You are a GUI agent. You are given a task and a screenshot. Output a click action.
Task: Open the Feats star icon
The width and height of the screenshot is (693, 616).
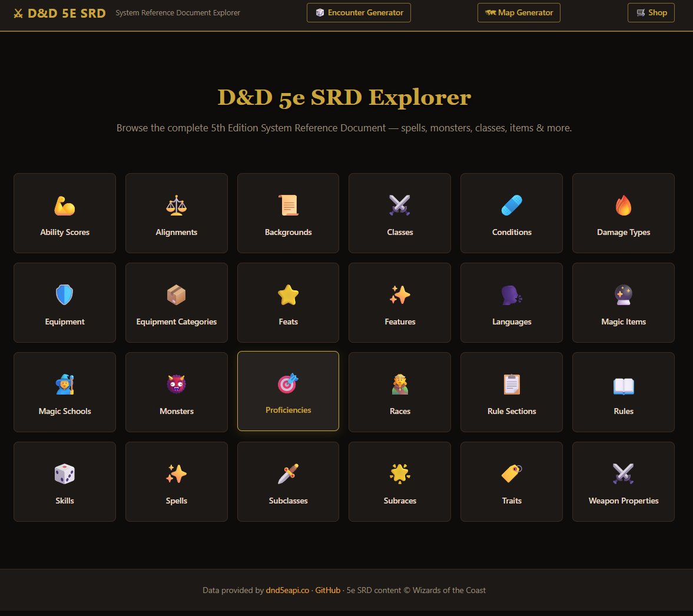tap(288, 295)
